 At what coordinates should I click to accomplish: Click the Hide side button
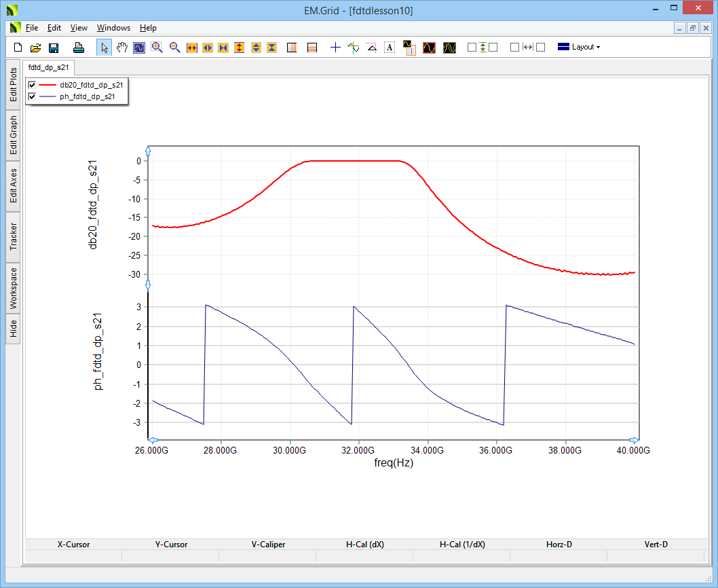[x=13, y=329]
